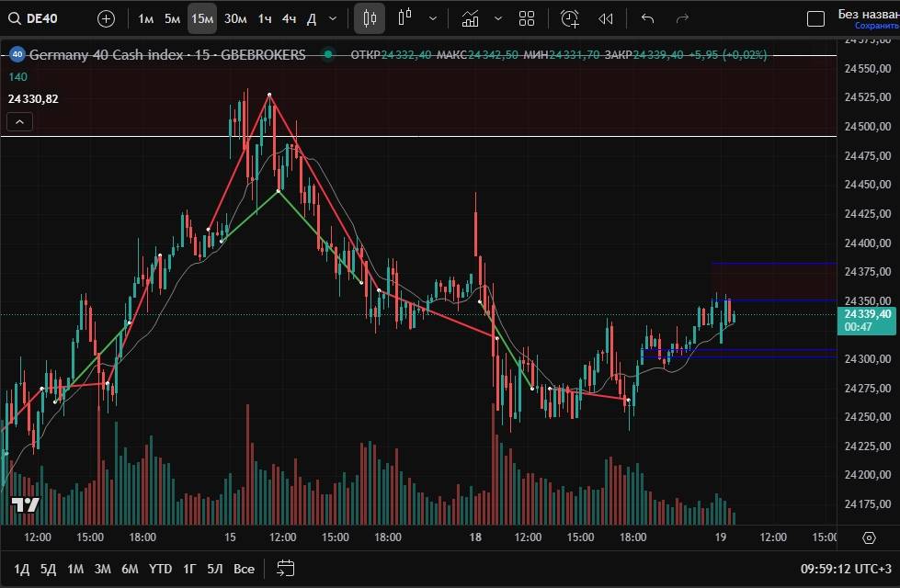The width and height of the screenshot is (900, 588).
Task: Click the add symbol plus icon
Action: [x=107, y=18]
